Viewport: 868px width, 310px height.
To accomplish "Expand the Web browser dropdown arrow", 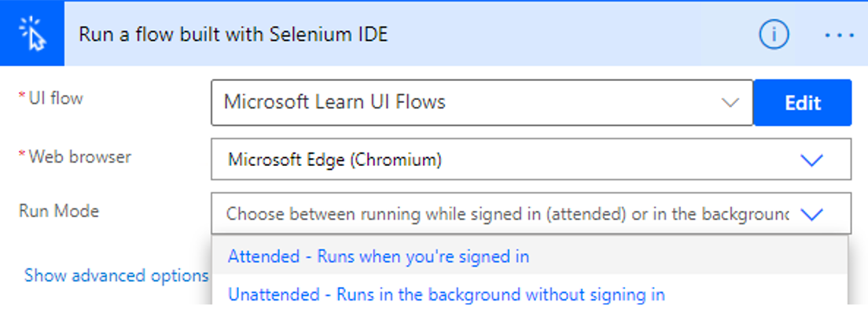I will [811, 161].
